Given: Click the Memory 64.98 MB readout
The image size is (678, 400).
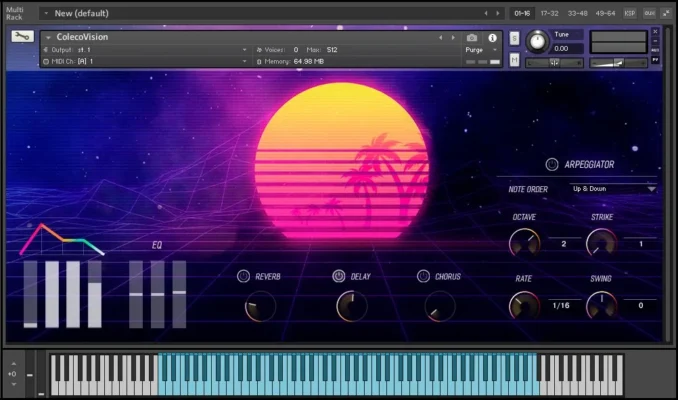Looking at the screenshot, I should click(308, 61).
